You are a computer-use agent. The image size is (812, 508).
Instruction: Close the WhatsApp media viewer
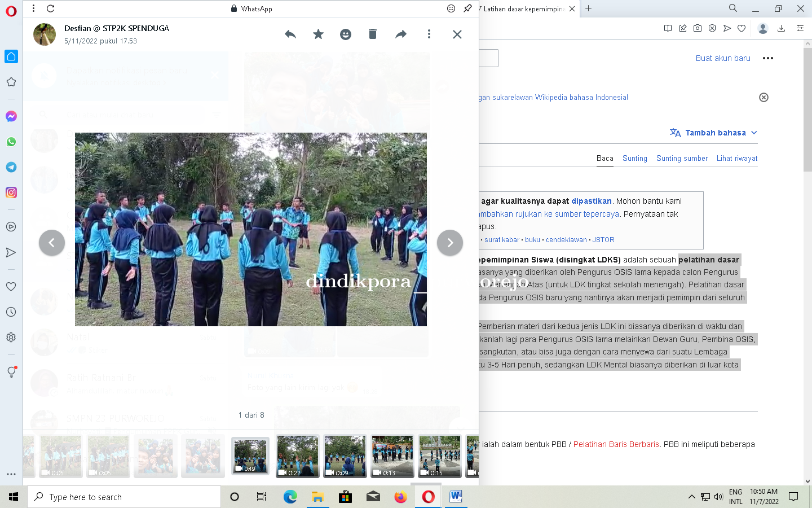(x=457, y=34)
